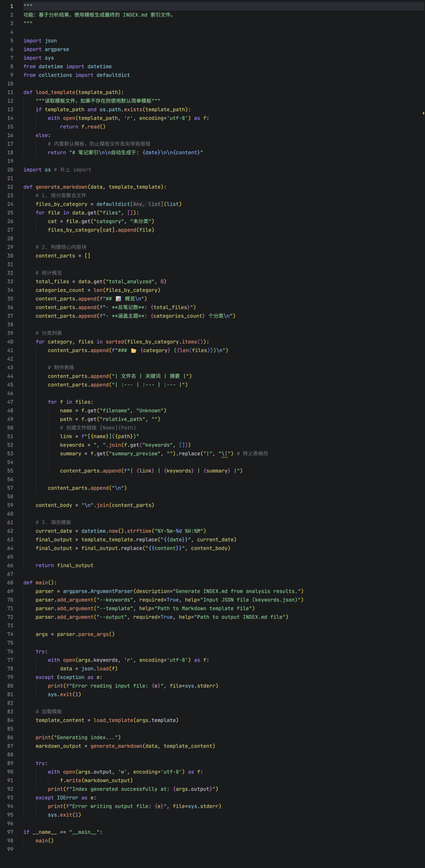Screen dimensions: 425x868
Task: Click the final 'main()' call on line 98
Action: tap(44, 841)
